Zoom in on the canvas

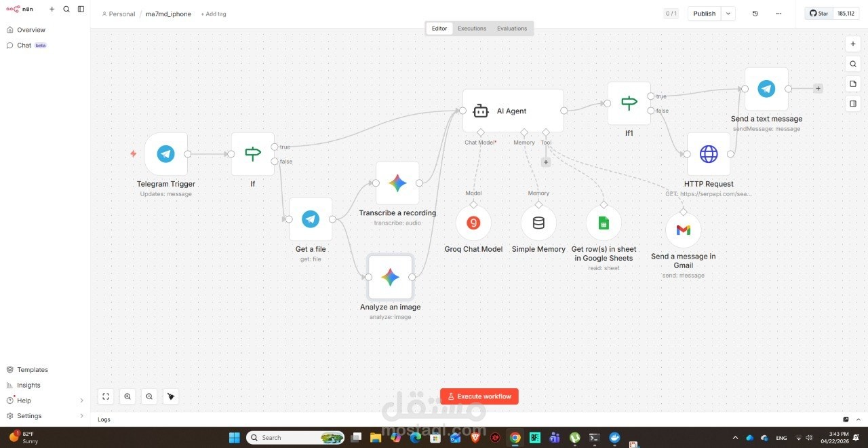pos(127,396)
